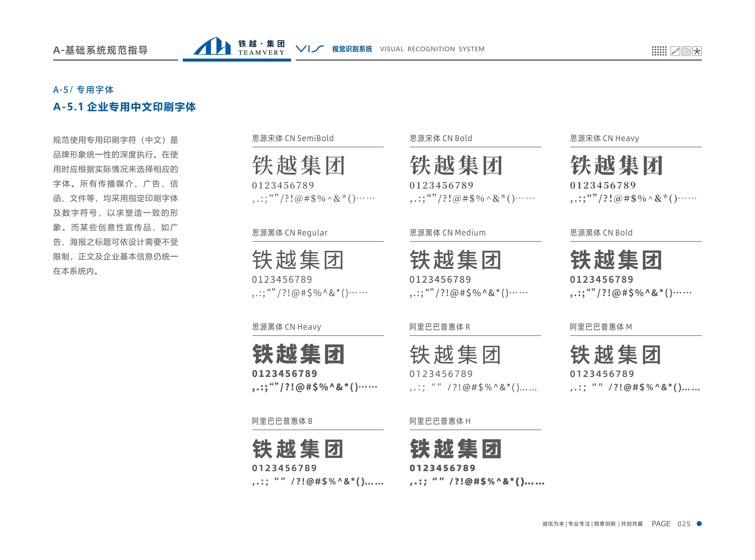Click footer slogan '共创共赢'
This screenshot has width=755, height=560.
[632, 524]
